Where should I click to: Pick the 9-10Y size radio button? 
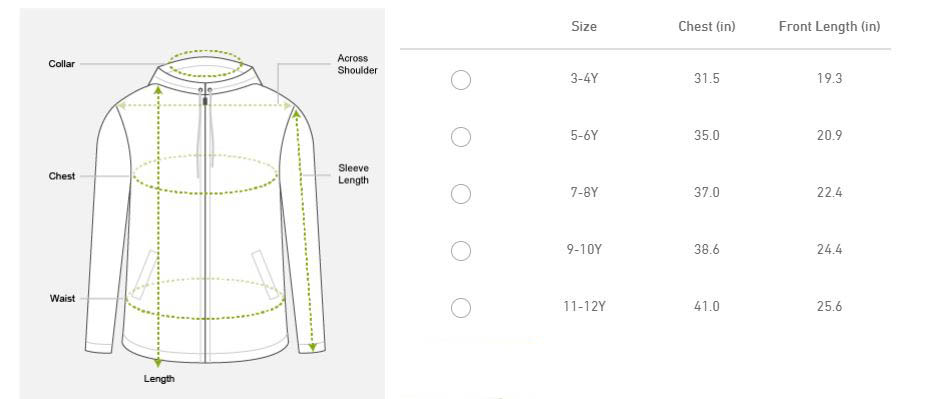461,251
